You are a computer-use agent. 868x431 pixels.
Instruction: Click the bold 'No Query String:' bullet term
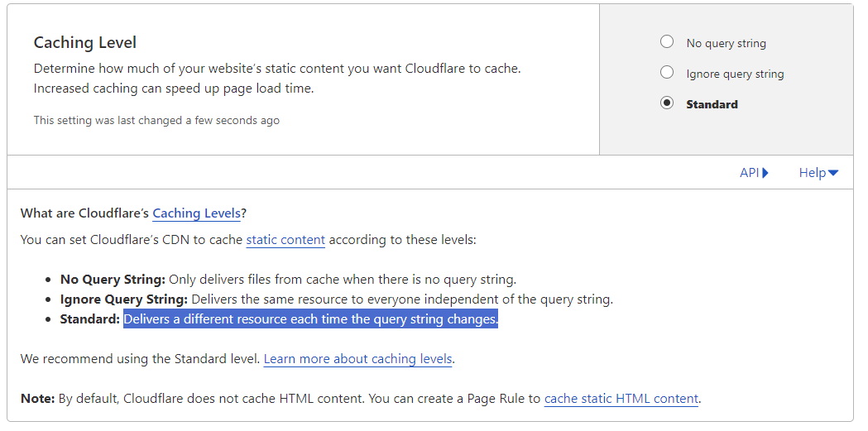click(113, 280)
